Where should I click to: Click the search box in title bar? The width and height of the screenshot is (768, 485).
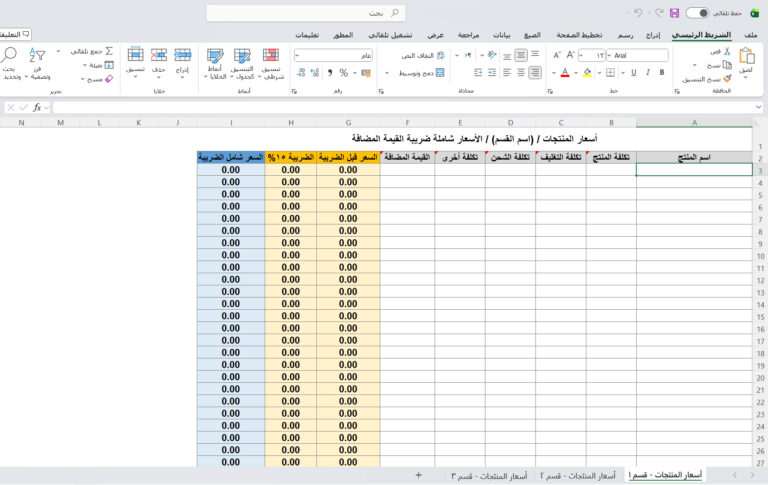tap(306, 13)
